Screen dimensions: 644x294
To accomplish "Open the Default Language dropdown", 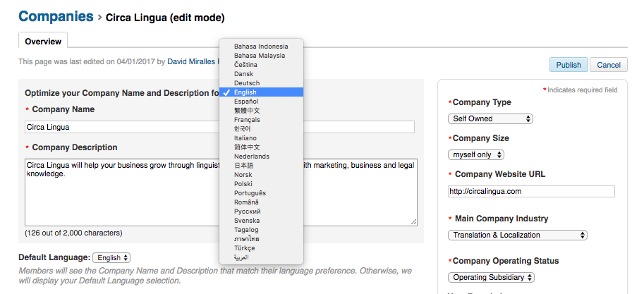I will [111, 258].
